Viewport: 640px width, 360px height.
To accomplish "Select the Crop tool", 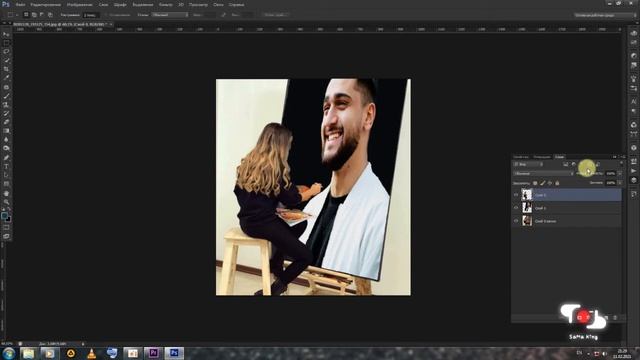I will 6,69.
